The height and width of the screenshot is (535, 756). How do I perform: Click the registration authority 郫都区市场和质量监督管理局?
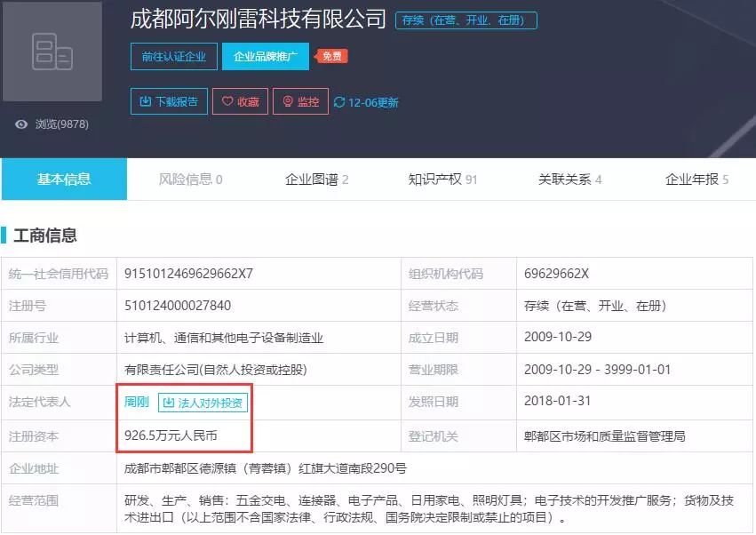[x=605, y=436]
